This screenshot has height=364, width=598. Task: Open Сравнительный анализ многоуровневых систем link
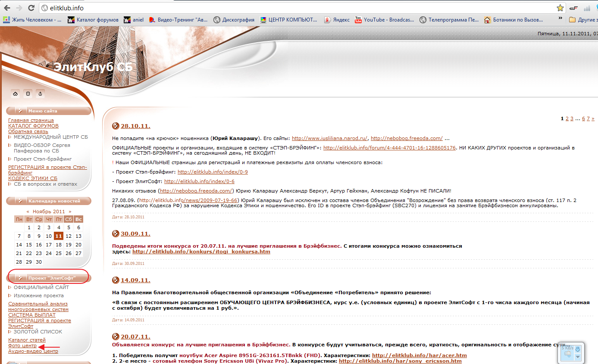click(x=38, y=306)
